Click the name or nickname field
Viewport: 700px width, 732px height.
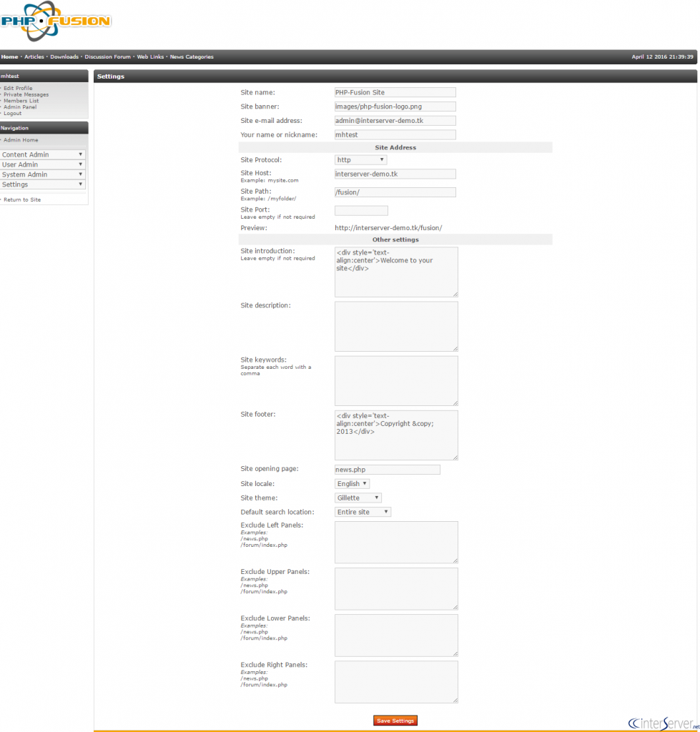(x=395, y=134)
